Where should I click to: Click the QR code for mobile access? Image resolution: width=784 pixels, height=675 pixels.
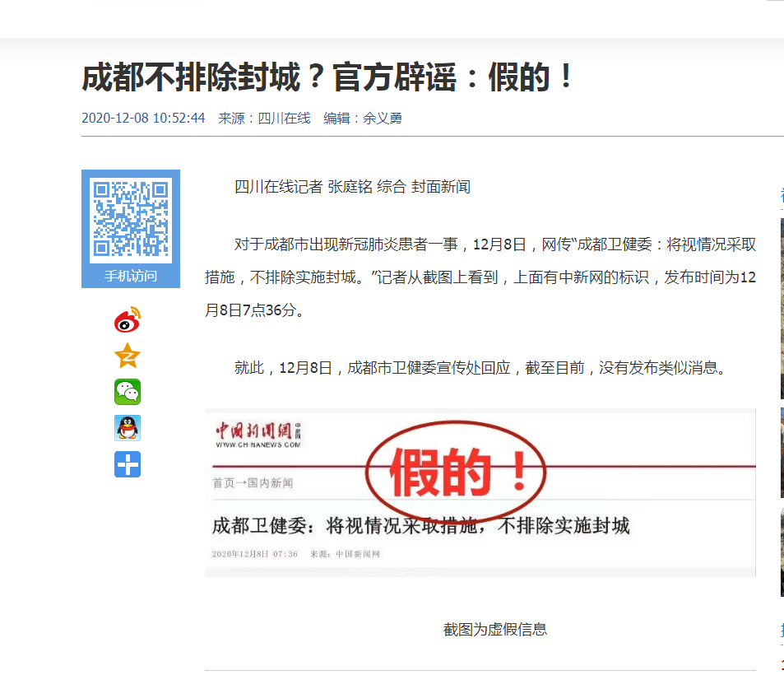[131, 219]
